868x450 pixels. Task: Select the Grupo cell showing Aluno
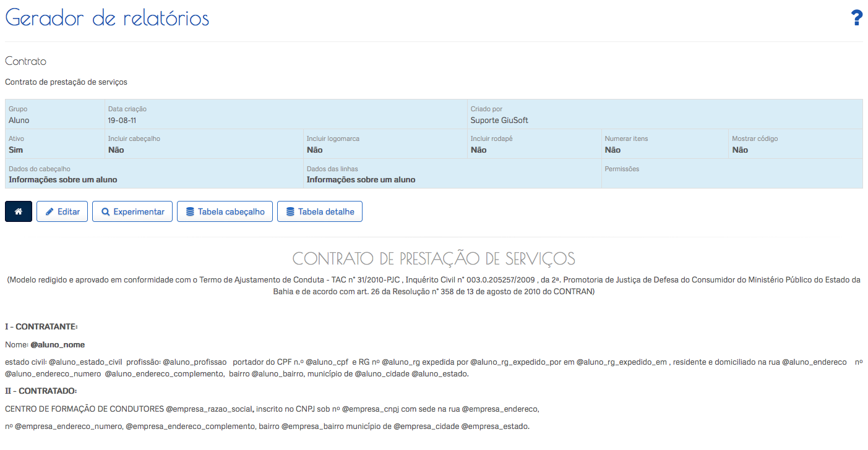(x=19, y=121)
